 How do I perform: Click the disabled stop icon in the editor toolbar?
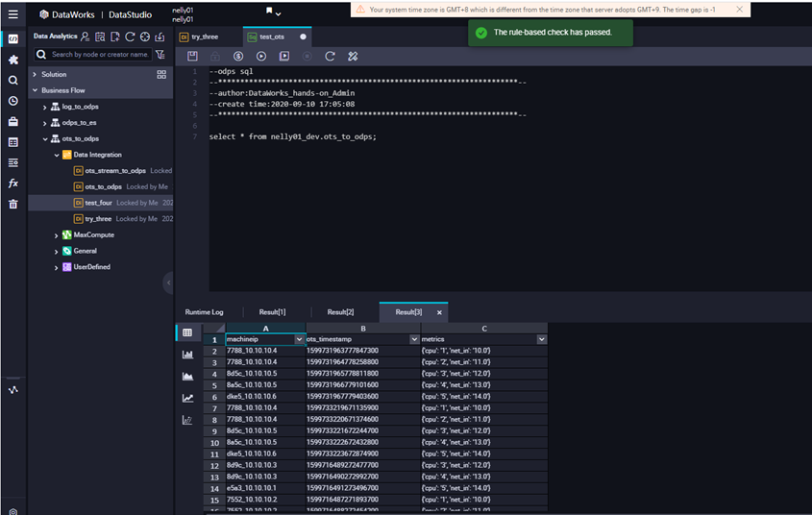click(x=308, y=56)
